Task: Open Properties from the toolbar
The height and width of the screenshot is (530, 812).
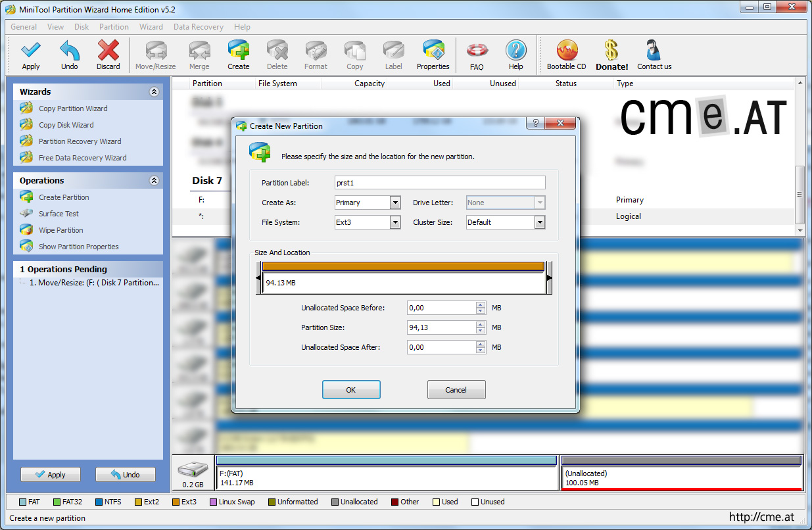Action: pos(433,55)
